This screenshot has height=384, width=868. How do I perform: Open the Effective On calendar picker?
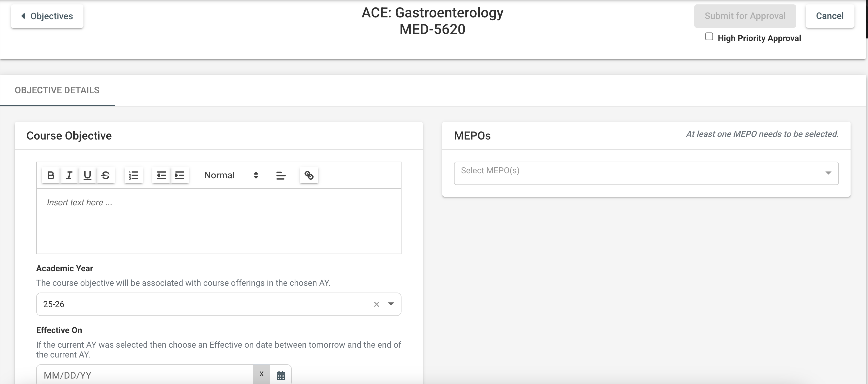click(281, 375)
